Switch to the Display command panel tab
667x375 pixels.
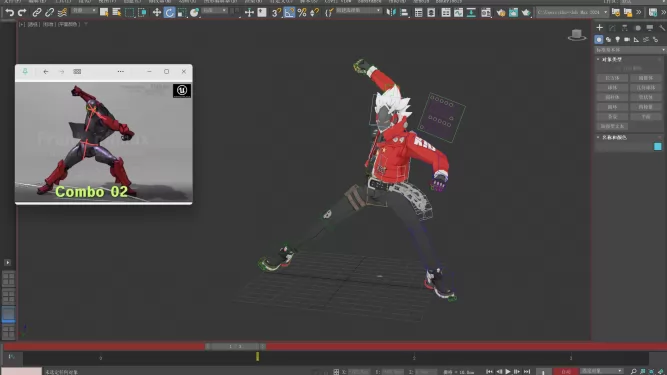650,28
